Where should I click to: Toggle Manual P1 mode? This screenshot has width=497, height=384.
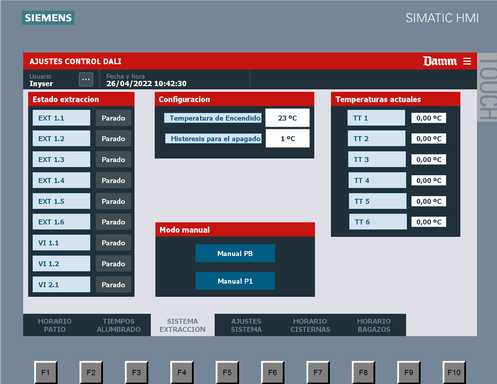click(x=235, y=281)
